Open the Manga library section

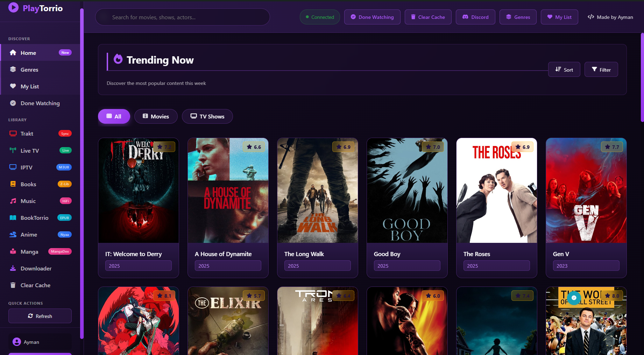pos(29,252)
